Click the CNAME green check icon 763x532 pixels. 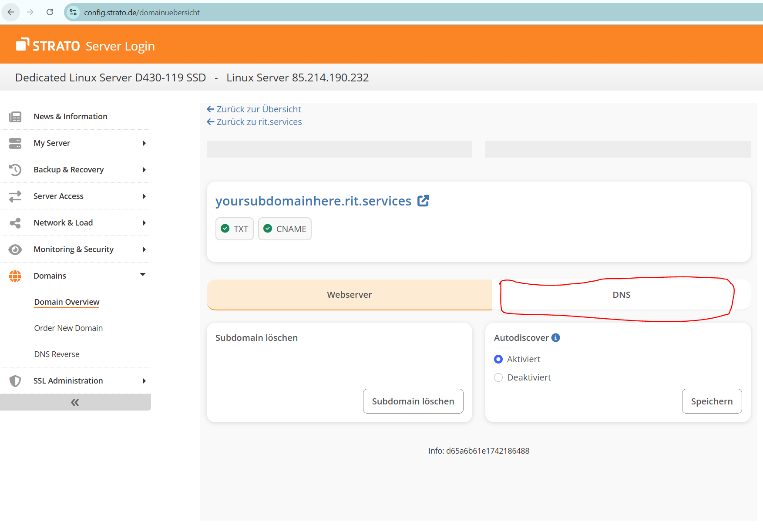click(268, 229)
